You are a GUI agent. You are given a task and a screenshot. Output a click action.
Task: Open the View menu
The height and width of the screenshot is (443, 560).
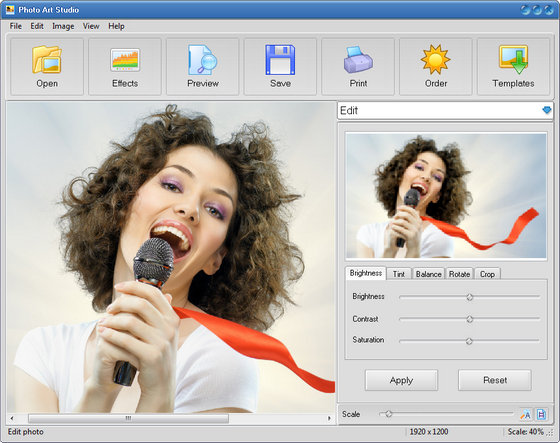[91, 26]
